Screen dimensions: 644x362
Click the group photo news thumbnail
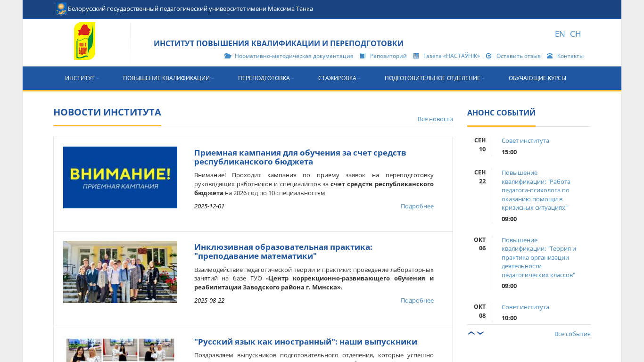120,272
